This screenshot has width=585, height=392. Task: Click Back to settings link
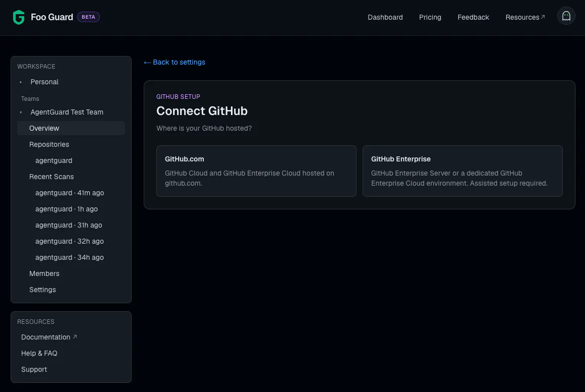click(174, 62)
